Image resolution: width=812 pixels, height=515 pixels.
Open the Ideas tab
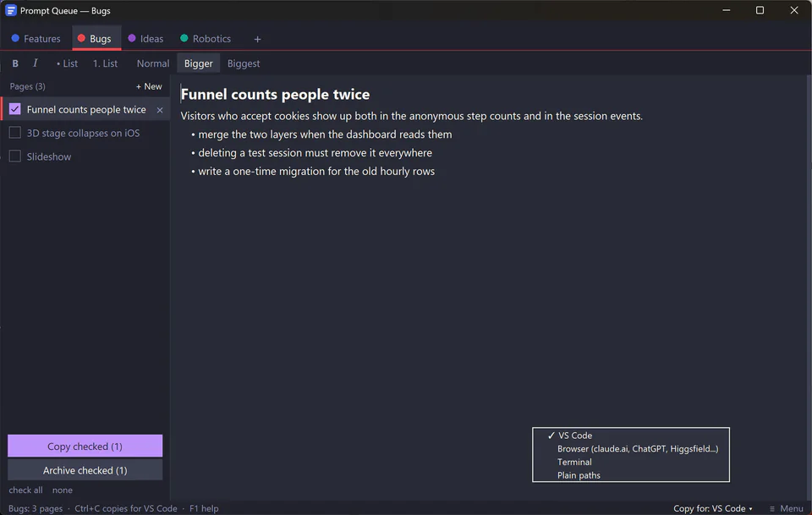[x=146, y=39]
